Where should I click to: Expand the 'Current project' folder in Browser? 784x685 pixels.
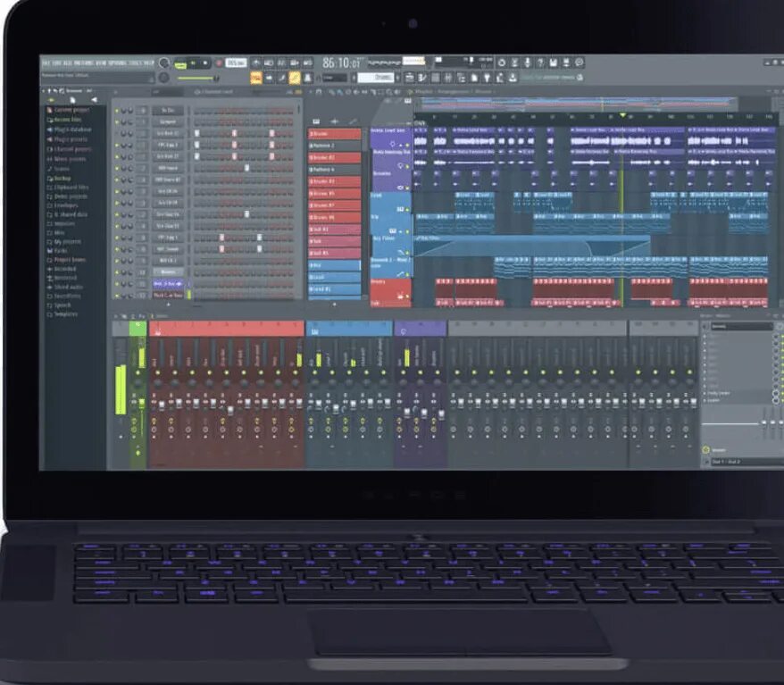[x=69, y=110]
